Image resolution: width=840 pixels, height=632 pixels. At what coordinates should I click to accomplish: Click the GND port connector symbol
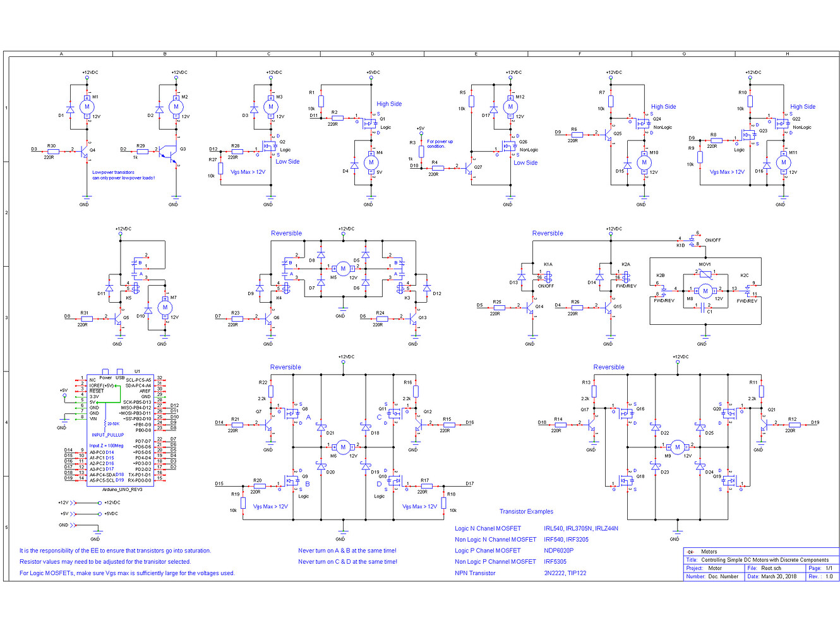tap(73, 525)
